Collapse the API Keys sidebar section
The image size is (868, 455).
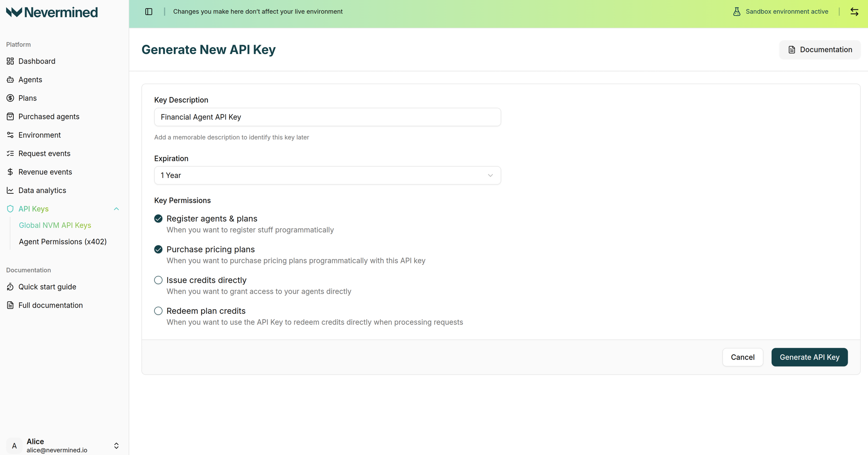point(116,209)
